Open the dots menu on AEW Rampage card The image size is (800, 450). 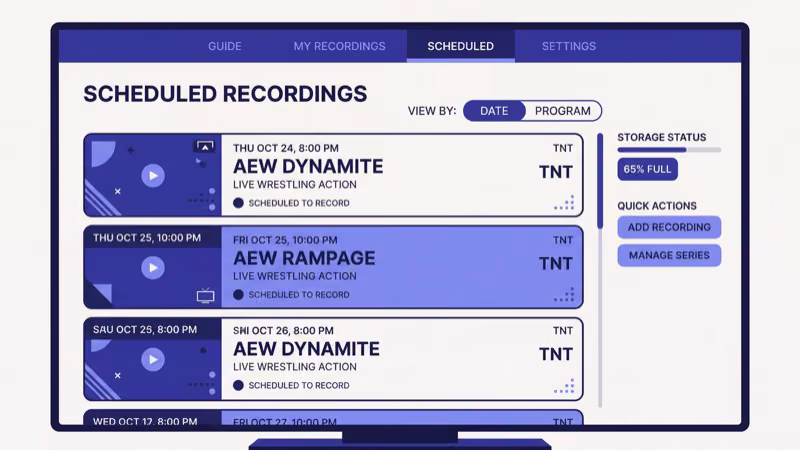point(564,294)
